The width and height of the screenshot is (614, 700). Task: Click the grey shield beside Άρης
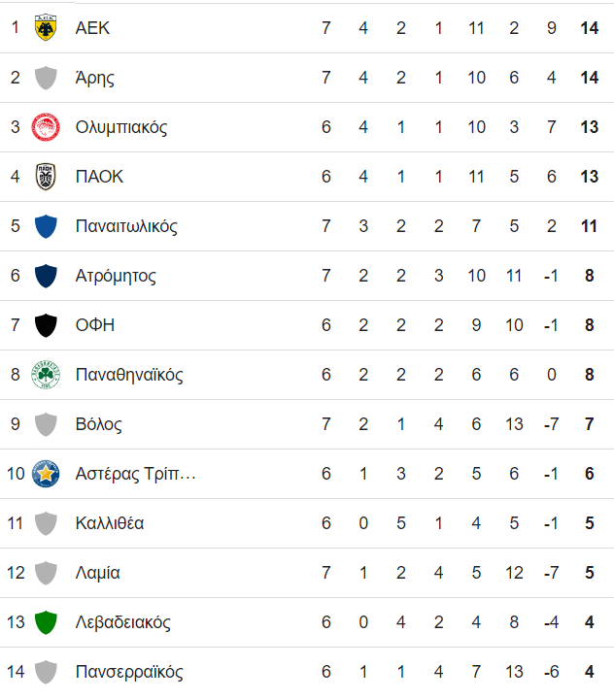tap(46, 78)
